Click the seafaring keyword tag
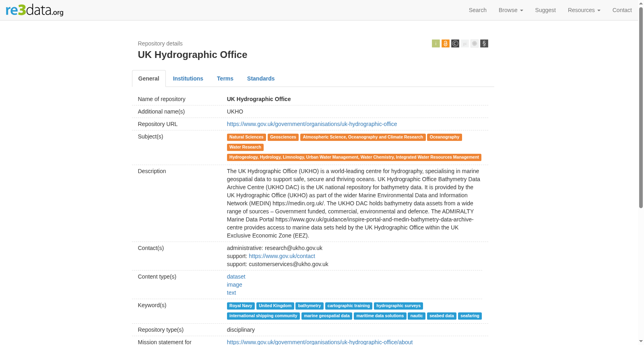This screenshot has height=345, width=644. pyautogui.click(x=470, y=316)
